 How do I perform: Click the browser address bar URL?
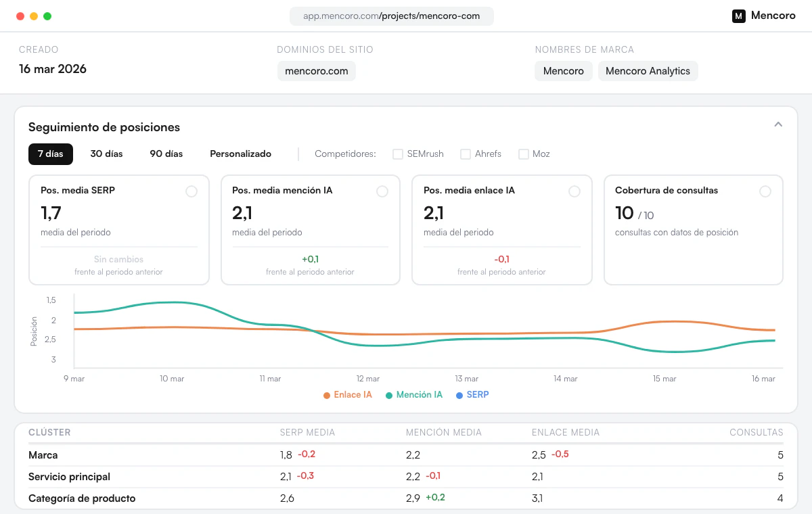pyautogui.click(x=392, y=16)
